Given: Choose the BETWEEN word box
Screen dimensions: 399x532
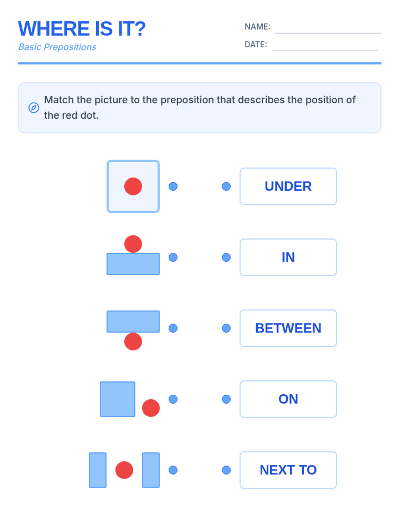Looking at the screenshot, I should pyautogui.click(x=288, y=328).
